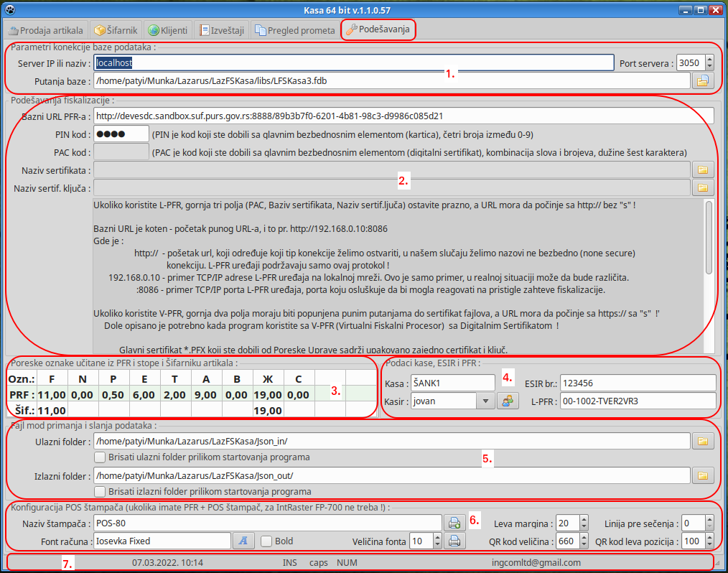Browse for Naziv sertifikata file
728x573 pixels.
[x=703, y=169]
